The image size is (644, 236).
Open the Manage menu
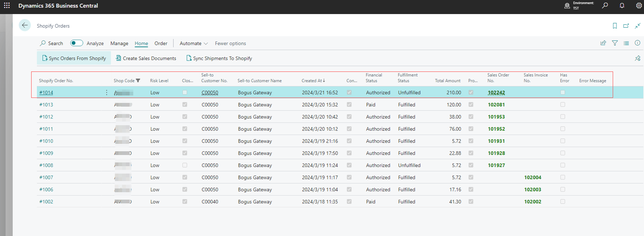pos(119,43)
